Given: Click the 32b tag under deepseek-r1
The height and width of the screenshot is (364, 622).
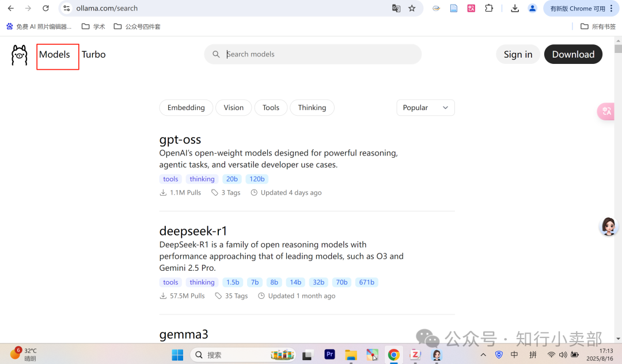Looking at the screenshot, I should tap(318, 282).
